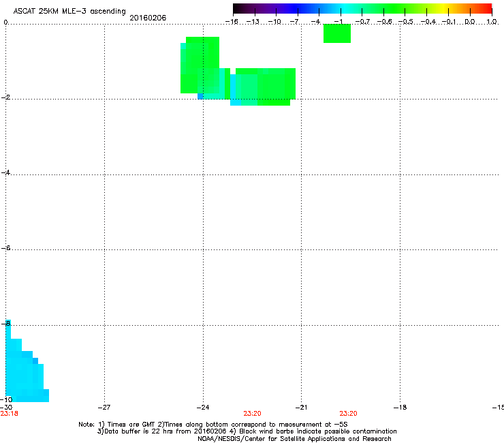Click the NOAA/NESDIS credit line

tap(294, 439)
